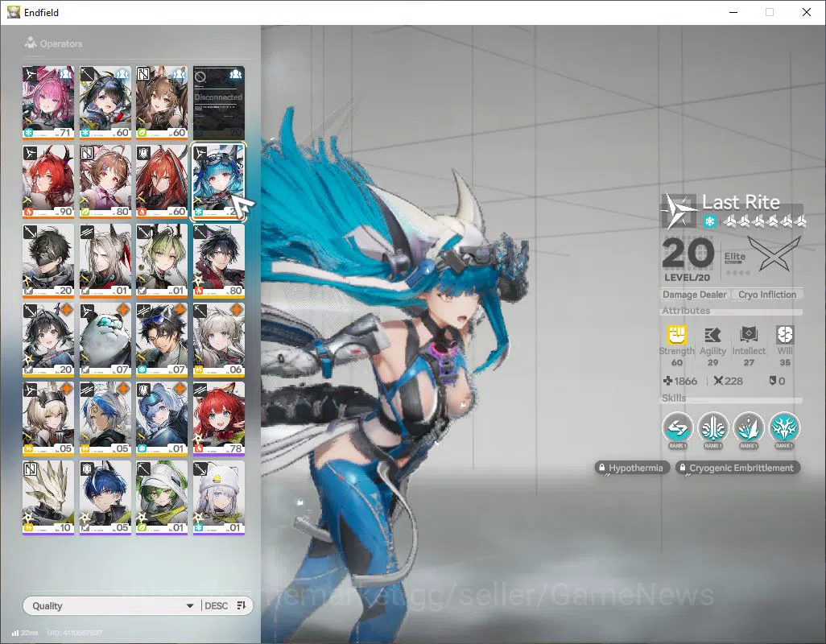Image resolution: width=826 pixels, height=644 pixels.
Task: Click the network signal icon beside 22ms
Action: tap(15, 633)
